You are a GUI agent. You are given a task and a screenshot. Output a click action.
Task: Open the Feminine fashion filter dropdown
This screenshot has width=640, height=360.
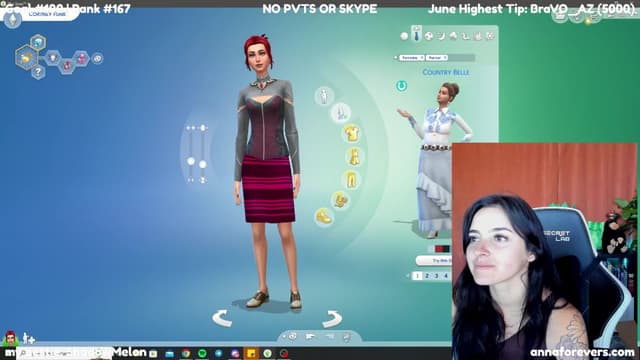(x=411, y=58)
